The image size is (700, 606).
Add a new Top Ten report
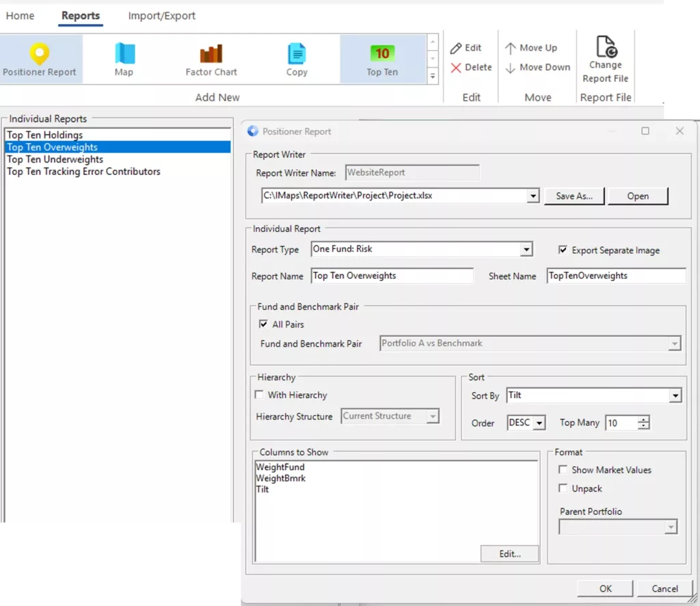(382, 60)
